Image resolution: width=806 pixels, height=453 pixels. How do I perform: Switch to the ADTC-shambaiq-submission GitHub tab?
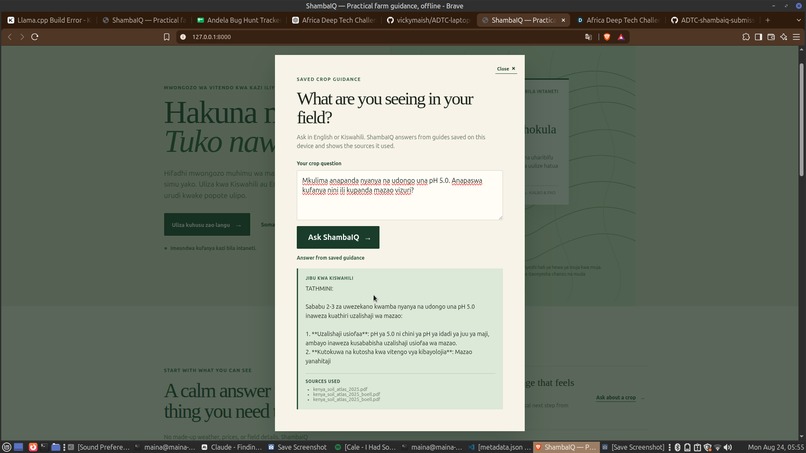[712, 20]
